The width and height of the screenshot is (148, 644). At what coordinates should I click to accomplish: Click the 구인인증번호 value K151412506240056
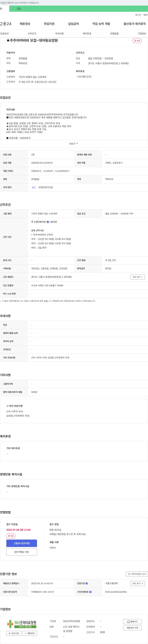coord(116,592)
